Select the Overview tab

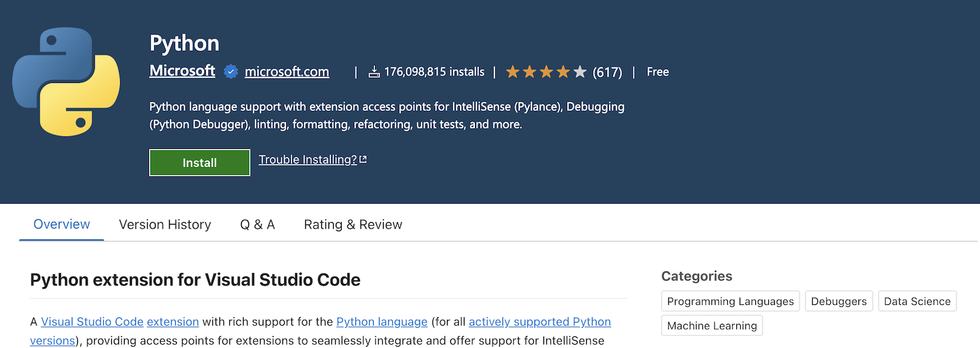[61, 224]
